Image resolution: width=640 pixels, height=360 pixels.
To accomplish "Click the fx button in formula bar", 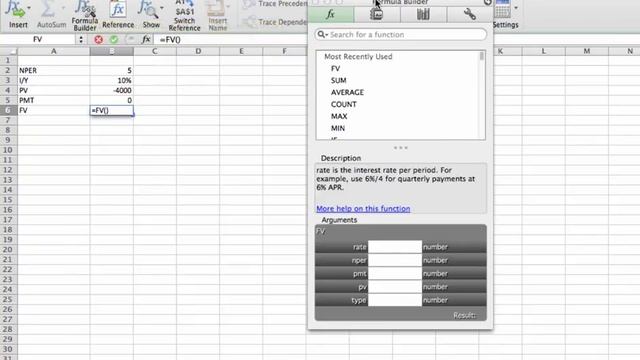I will pyautogui.click(x=146, y=40).
